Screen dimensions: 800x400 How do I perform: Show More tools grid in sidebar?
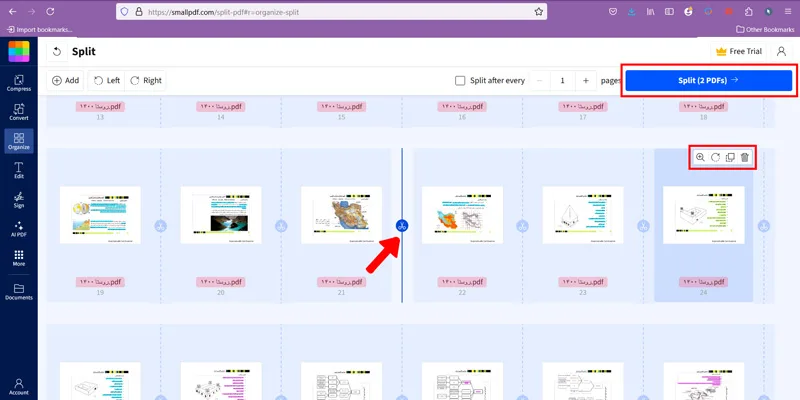click(x=19, y=258)
